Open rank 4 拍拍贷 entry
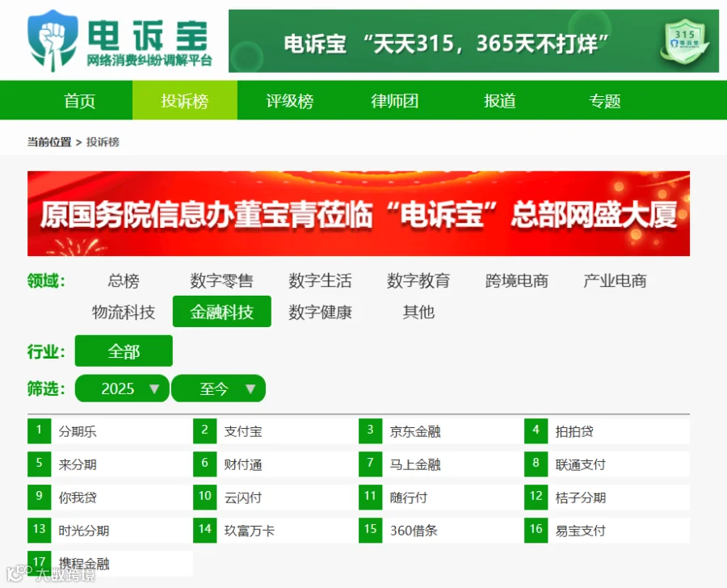Image resolution: width=727 pixels, height=588 pixels. (x=607, y=431)
